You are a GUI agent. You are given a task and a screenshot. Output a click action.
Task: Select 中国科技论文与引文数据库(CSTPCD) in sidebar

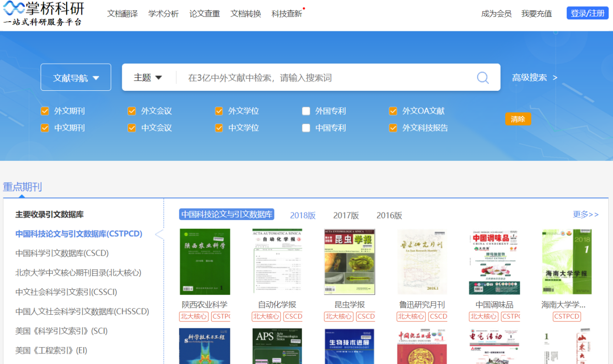click(79, 234)
